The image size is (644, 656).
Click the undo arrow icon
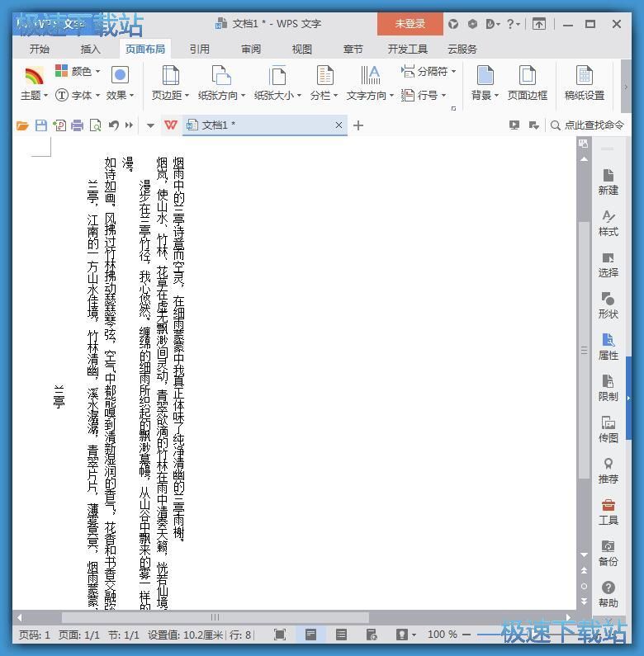click(x=113, y=125)
